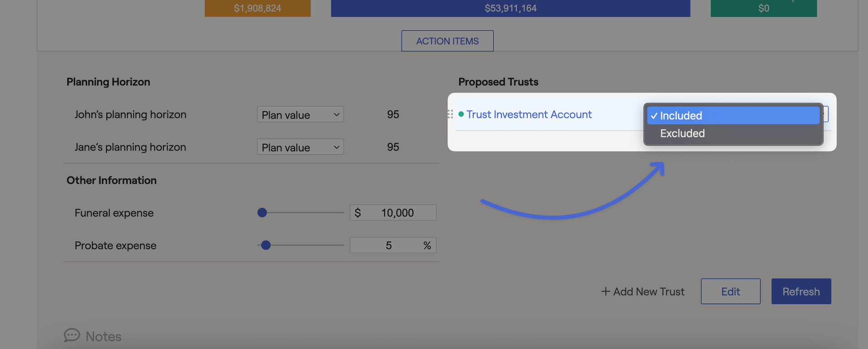Click the Probate expense slider handle
Screen dimensions: 868x349
click(x=266, y=245)
